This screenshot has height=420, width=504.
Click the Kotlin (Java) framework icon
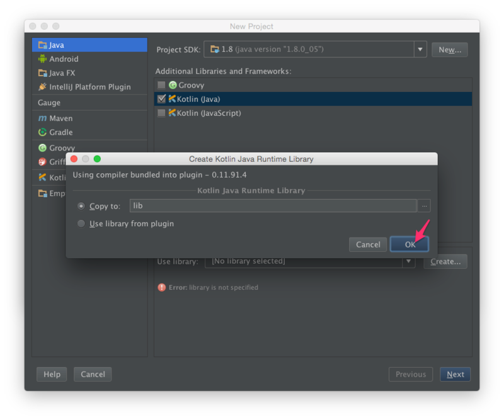coord(172,99)
